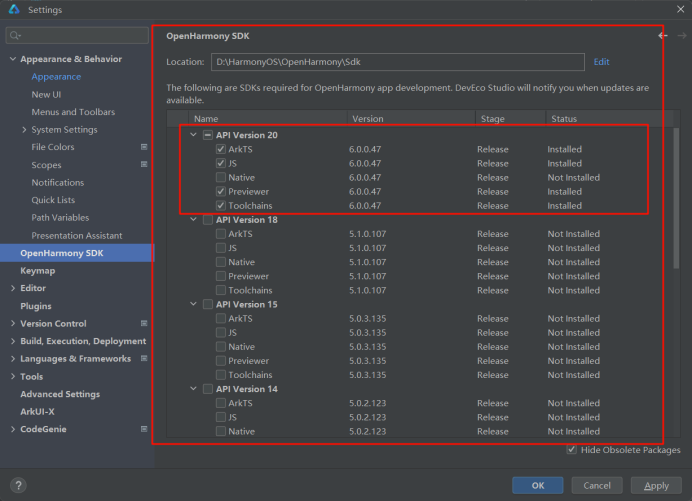Screen dimensions: 692x501
Task: Click the Status column header
Action: (609, 119)
